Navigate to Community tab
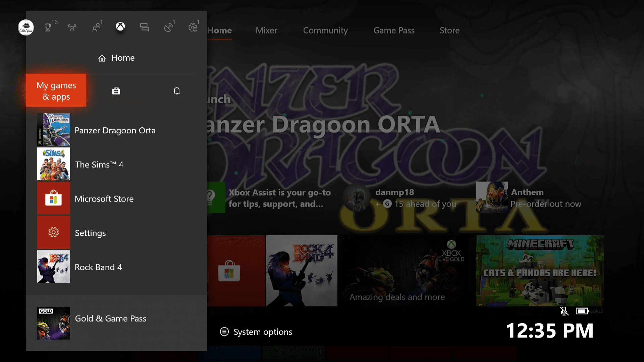Image resolution: width=644 pixels, height=362 pixels. pyautogui.click(x=325, y=30)
